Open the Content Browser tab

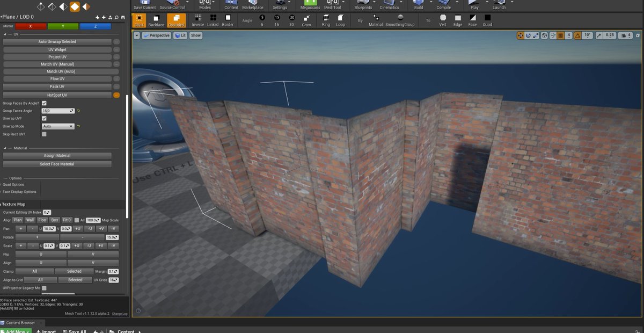click(x=20, y=323)
